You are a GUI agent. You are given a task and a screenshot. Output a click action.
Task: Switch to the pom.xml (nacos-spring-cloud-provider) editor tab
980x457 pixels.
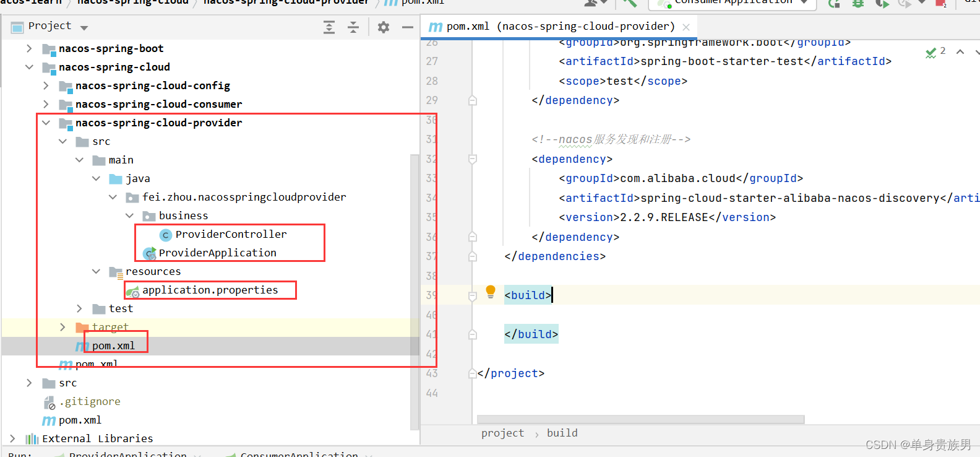click(560, 26)
